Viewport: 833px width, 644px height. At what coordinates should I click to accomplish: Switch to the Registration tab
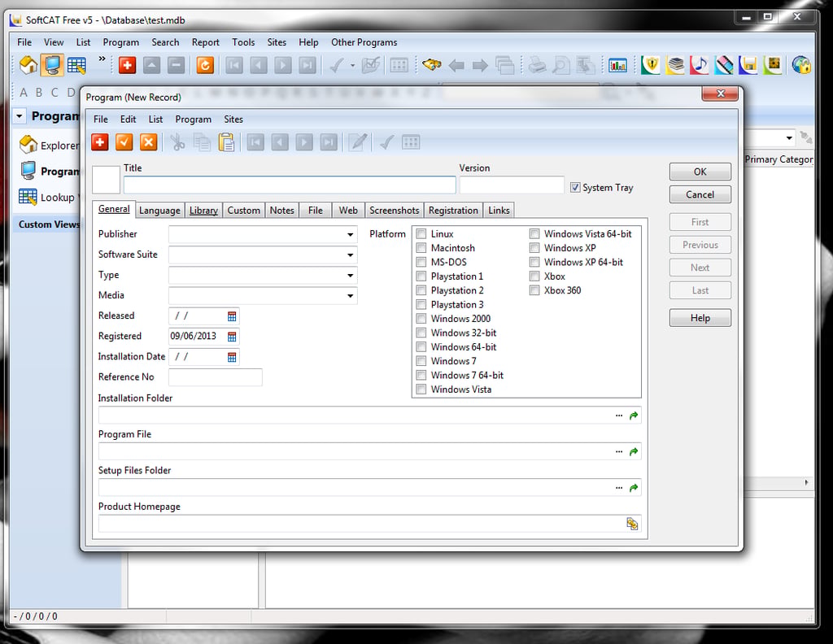click(x=453, y=211)
